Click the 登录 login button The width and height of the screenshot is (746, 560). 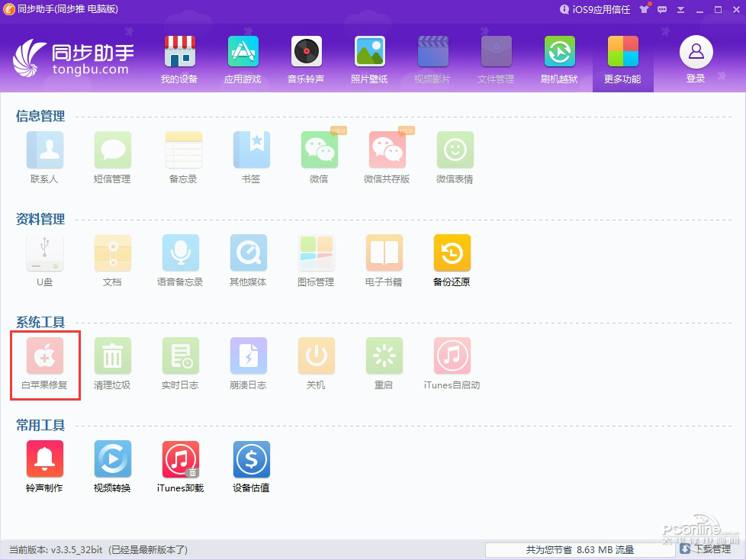(x=696, y=59)
